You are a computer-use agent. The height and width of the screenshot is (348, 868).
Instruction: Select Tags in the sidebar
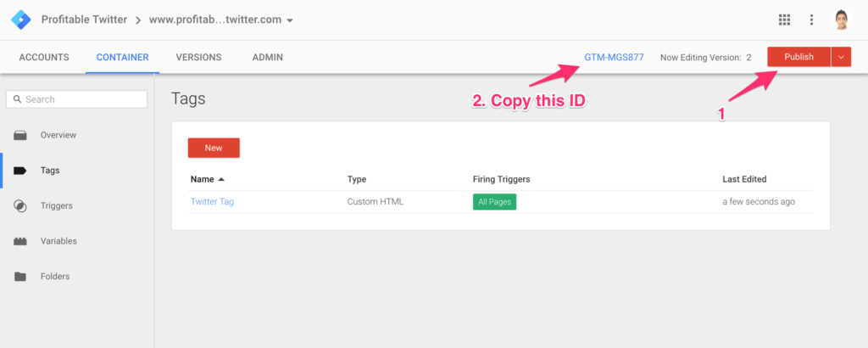pos(50,171)
